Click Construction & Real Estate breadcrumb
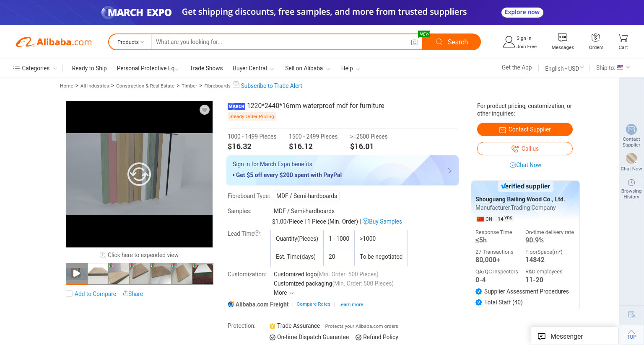 (145, 86)
